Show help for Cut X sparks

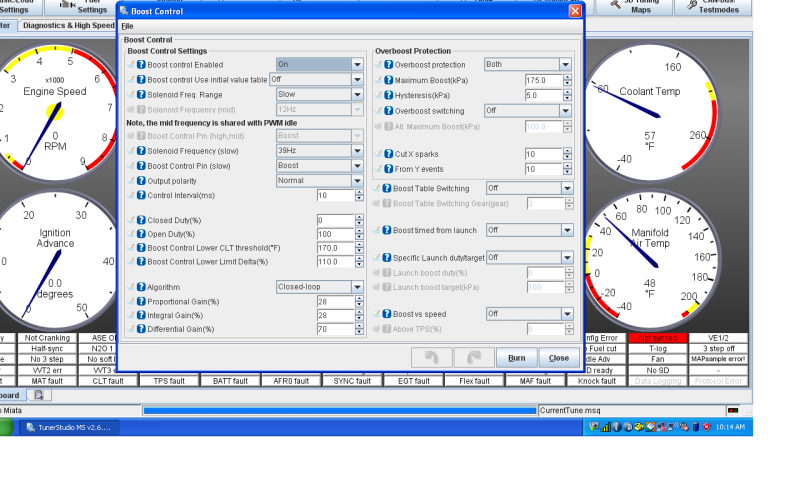click(x=387, y=154)
